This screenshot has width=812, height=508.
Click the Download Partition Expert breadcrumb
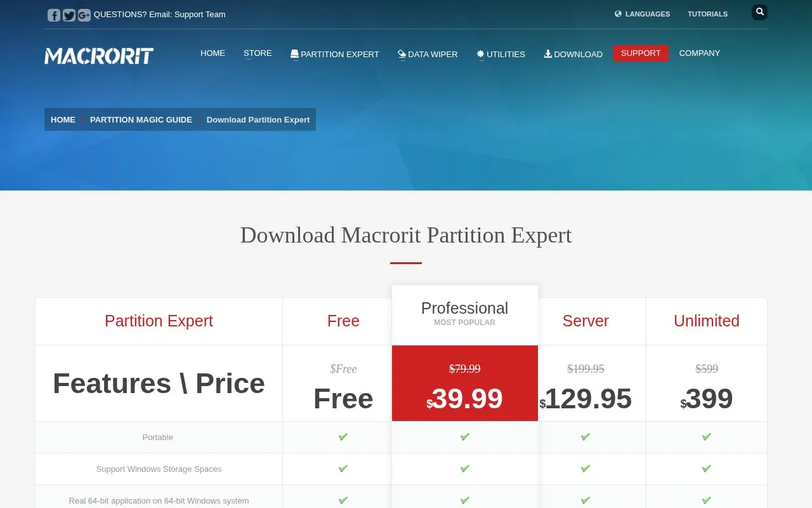(258, 120)
